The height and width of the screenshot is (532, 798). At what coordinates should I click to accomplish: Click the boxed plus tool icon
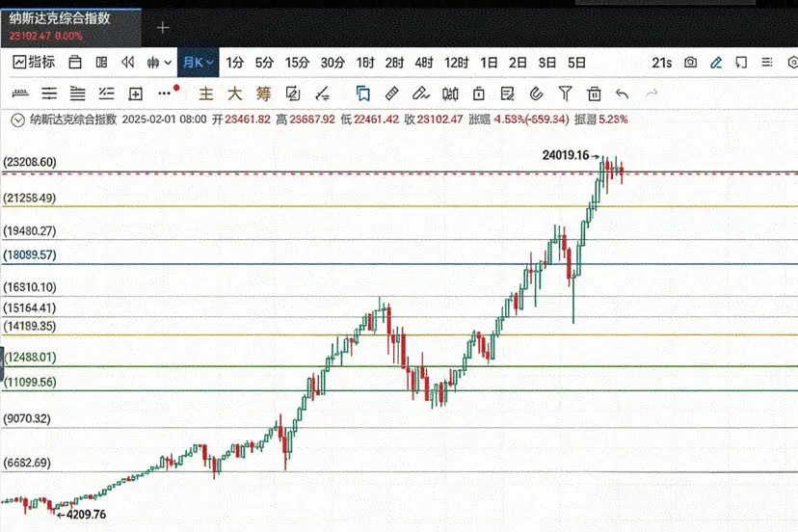[x=135, y=93]
